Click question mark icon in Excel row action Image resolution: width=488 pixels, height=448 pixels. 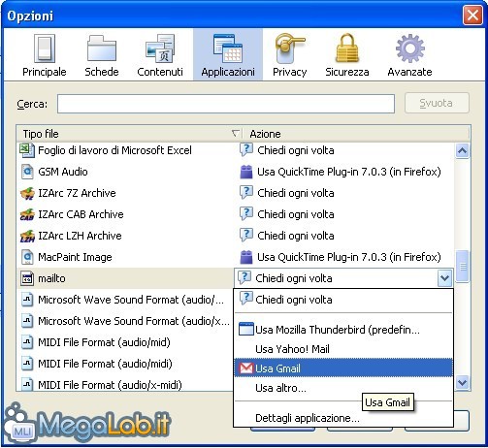pos(246,150)
